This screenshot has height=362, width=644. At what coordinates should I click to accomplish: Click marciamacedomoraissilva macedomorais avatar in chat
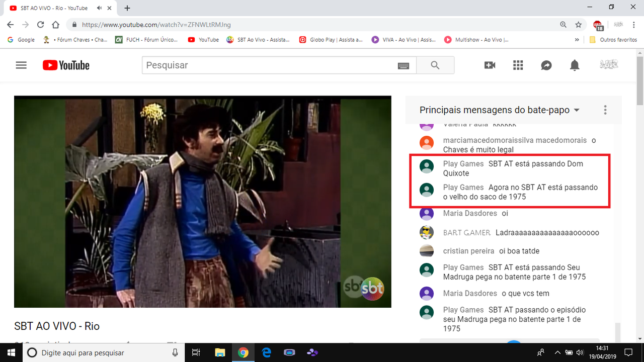tap(427, 143)
